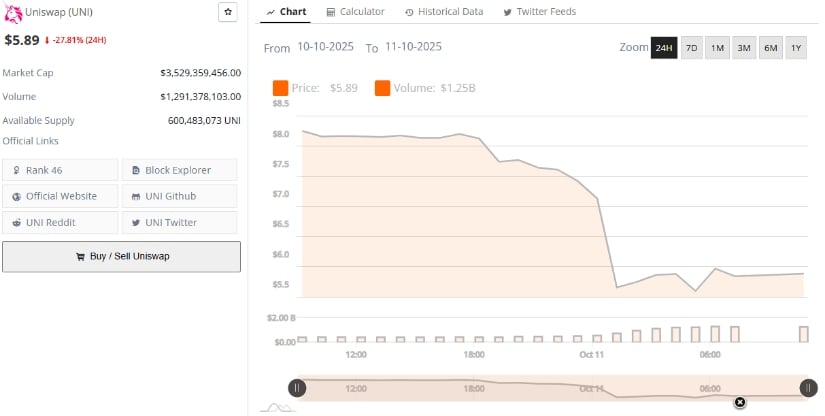The width and height of the screenshot is (825, 416).
Task: Open the Calculator tab
Action: pyautogui.click(x=355, y=12)
